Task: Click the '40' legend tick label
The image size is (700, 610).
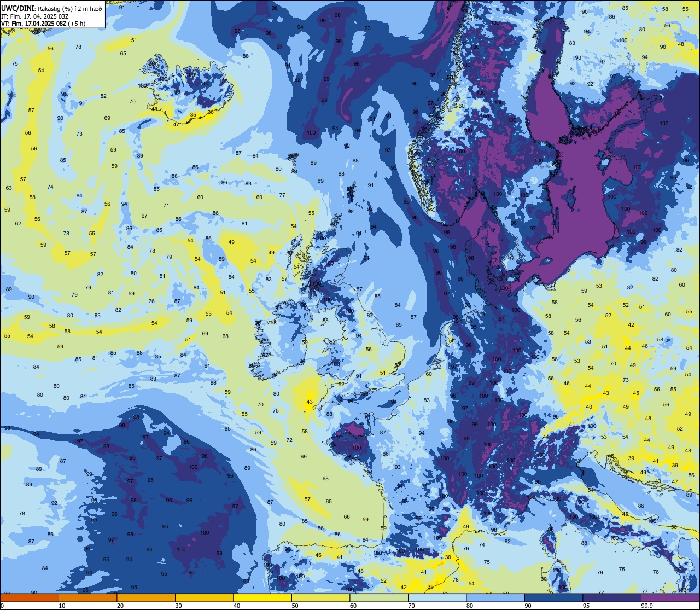Action: [x=237, y=606]
